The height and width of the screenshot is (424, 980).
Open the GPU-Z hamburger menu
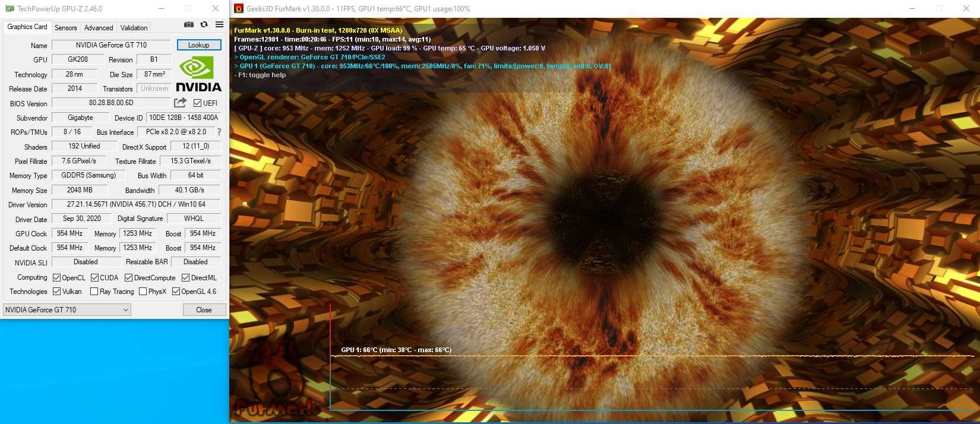point(219,25)
